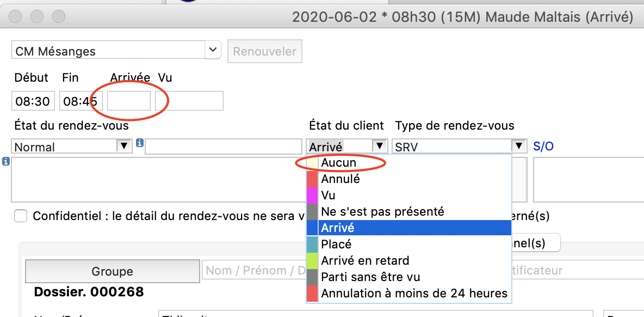Viewport: 644px width, 317px height.
Task: Pick Ne s'est pas présenté option
Action: 382,211
